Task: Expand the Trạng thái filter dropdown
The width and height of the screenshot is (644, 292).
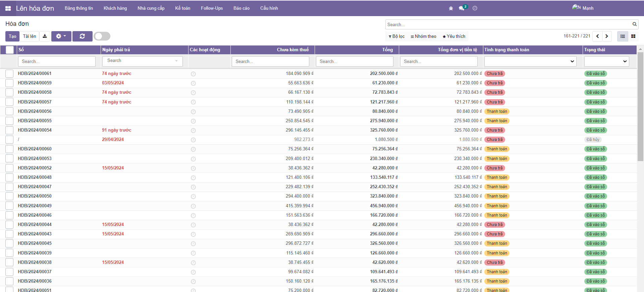Action: (x=606, y=61)
